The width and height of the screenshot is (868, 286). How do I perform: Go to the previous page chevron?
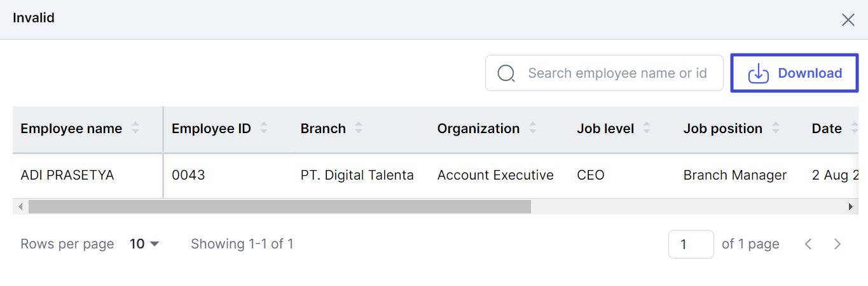(x=808, y=244)
